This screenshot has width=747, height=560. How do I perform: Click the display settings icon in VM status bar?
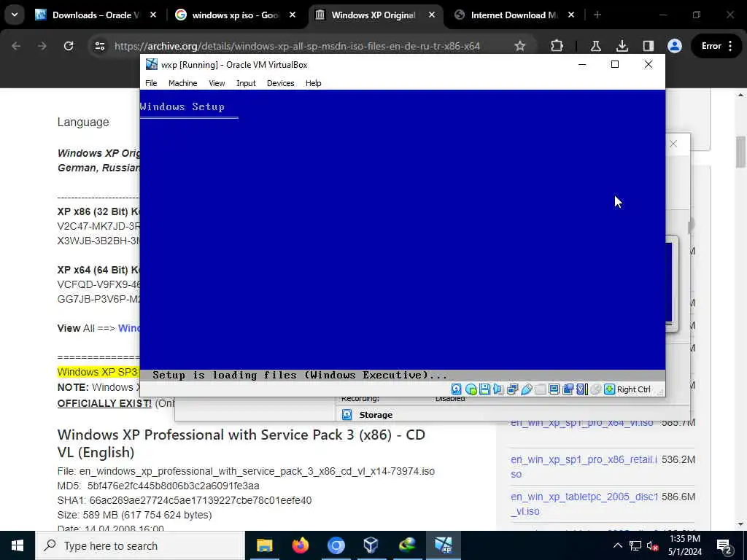[x=554, y=389]
